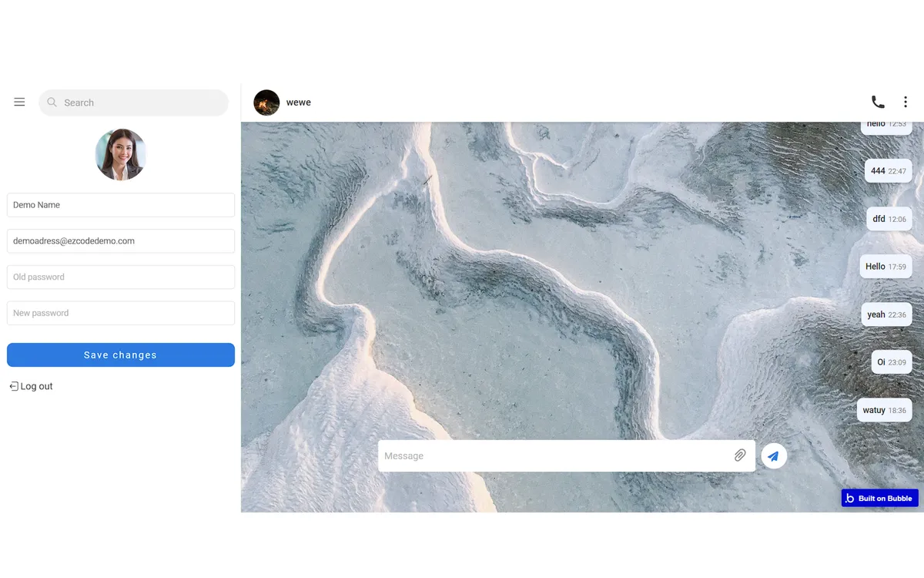The height and width of the screenshot is (578, 924).
Task: Click the New password field
Action: click(121, 313)
